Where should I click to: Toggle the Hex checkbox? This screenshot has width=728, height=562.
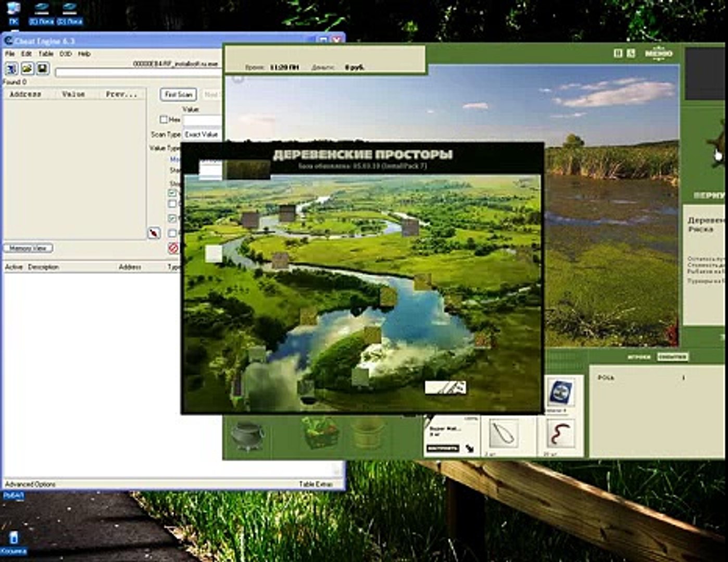pos(164,120)
